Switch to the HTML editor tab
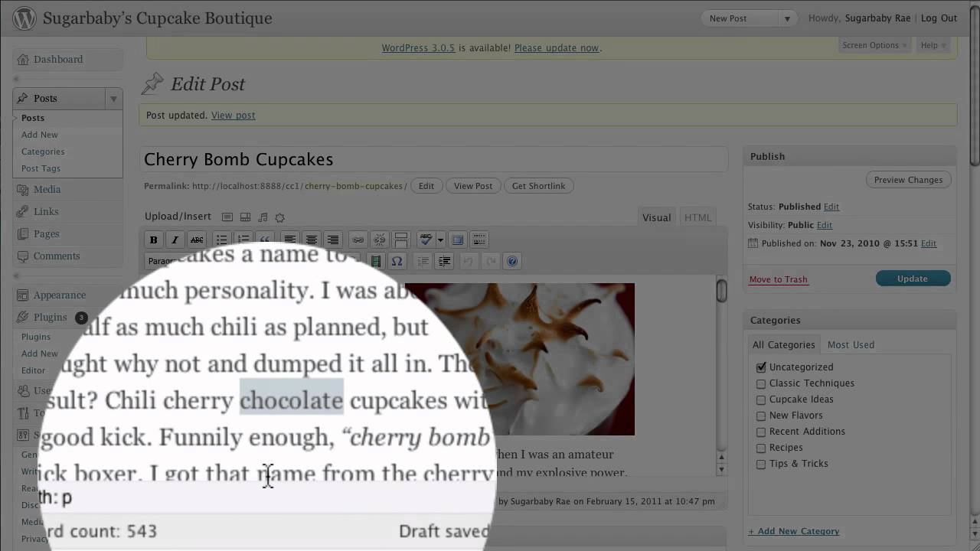 (697, 217)
